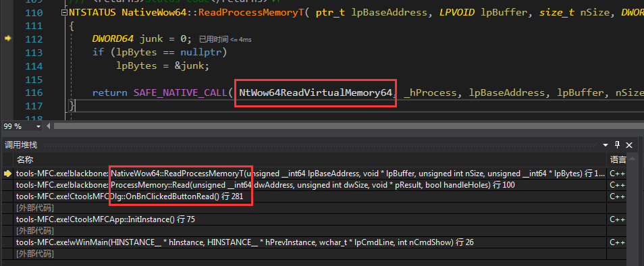644x266 pixels.
Task: Select the OnBnClickedButtonRead() 行 281 frame
Action: click(310, 196)
